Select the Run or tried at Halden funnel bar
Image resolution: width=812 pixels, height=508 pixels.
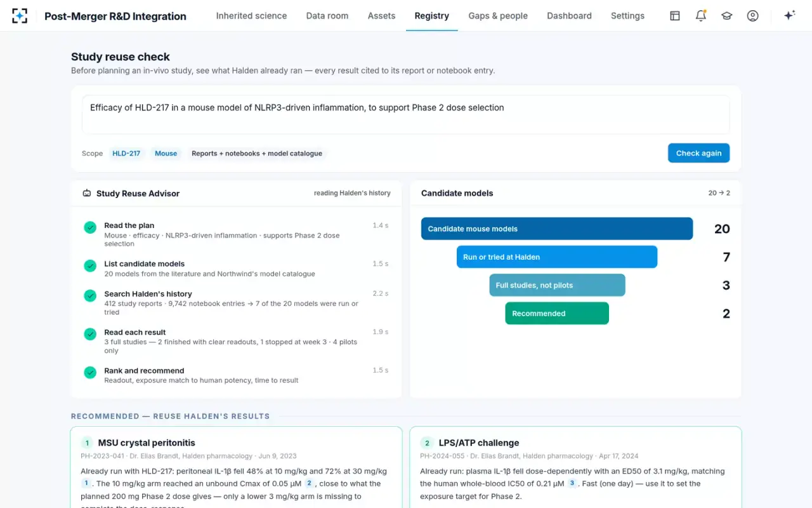click(557, 257)
